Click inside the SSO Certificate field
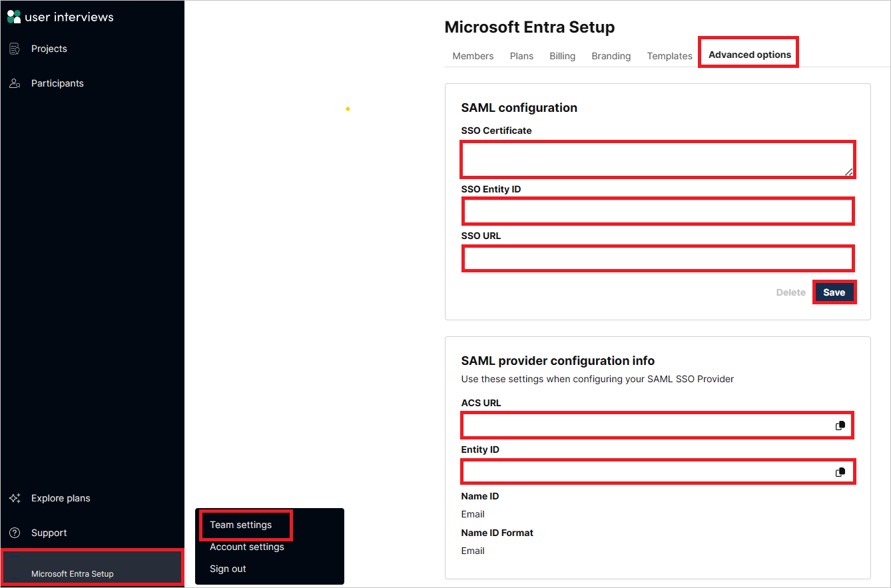This screenshot has height=588, width=891. click(657, 158)
